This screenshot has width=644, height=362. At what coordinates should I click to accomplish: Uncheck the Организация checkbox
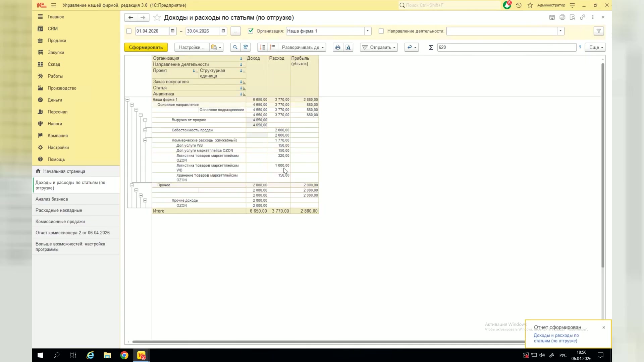[251, 31]
